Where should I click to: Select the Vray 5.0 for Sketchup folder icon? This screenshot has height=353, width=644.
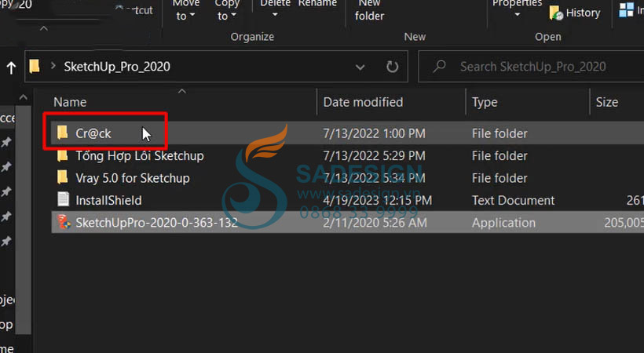(62, 178)
